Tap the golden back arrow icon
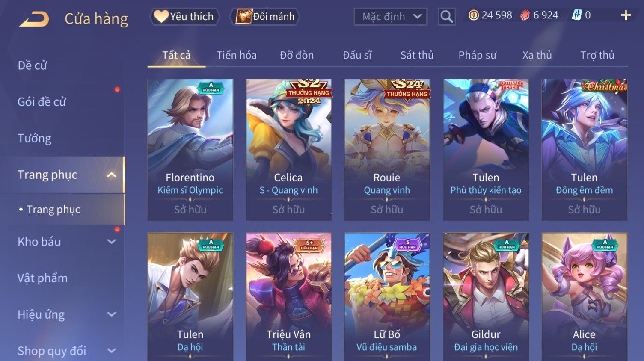The image size is (644, 361). point(34,19)
